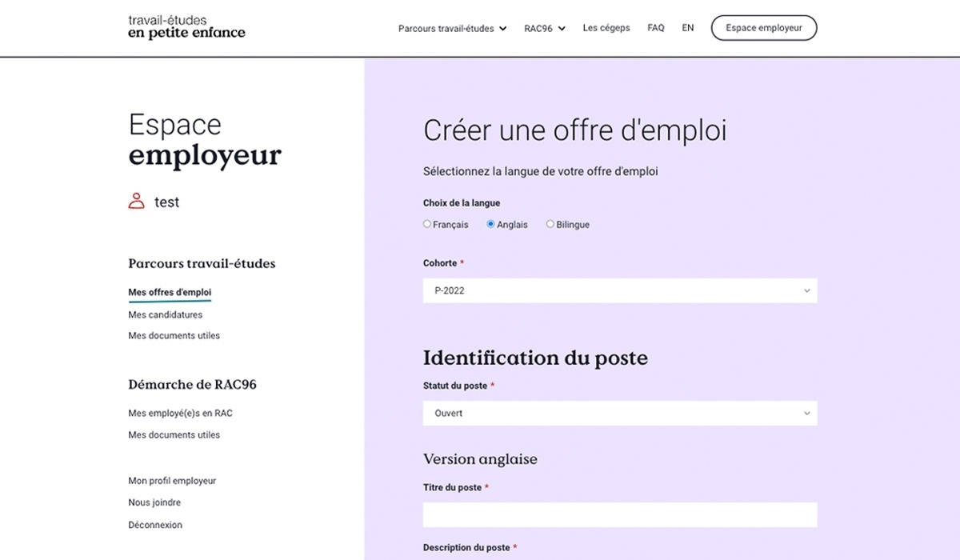This screenshot has width=960, height=560.
Task: Select the Français language radio button
Action: click(427, 224)
